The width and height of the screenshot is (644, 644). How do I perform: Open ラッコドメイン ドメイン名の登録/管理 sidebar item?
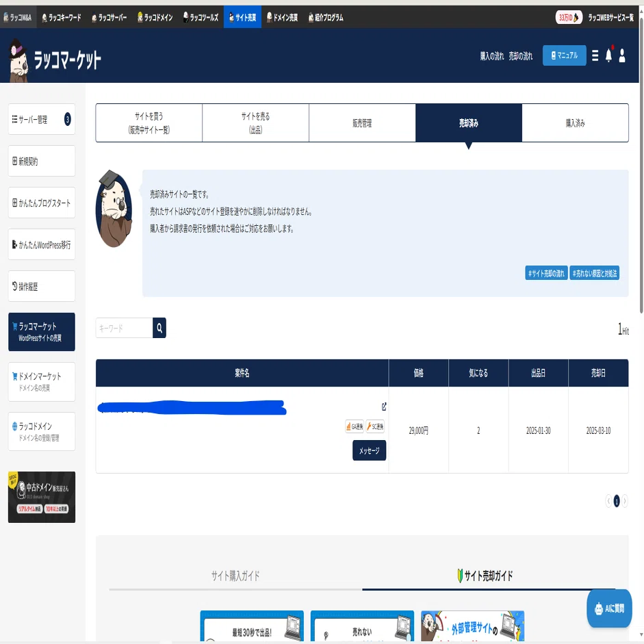[42, 432]
